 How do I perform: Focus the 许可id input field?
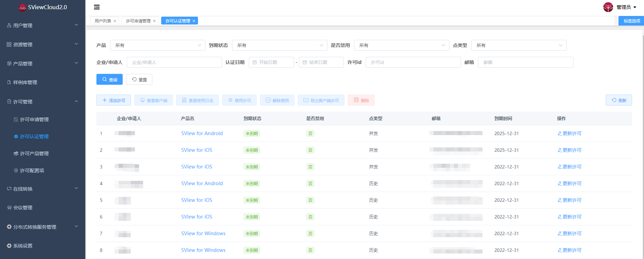(413, 62)
